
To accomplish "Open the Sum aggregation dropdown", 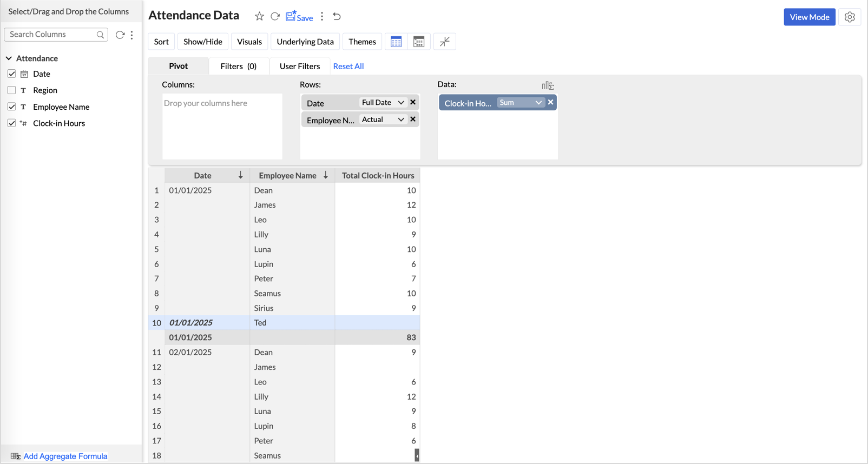I will [520, 103].
